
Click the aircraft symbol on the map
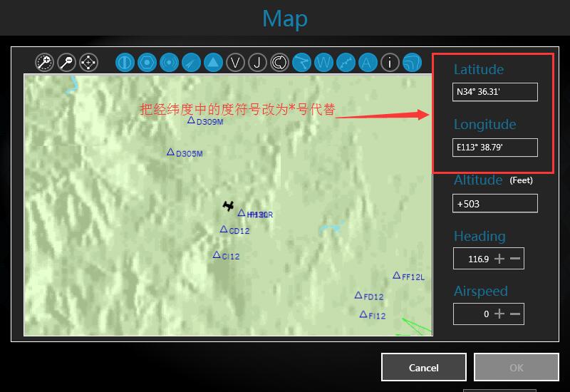[x=228, y=206]
